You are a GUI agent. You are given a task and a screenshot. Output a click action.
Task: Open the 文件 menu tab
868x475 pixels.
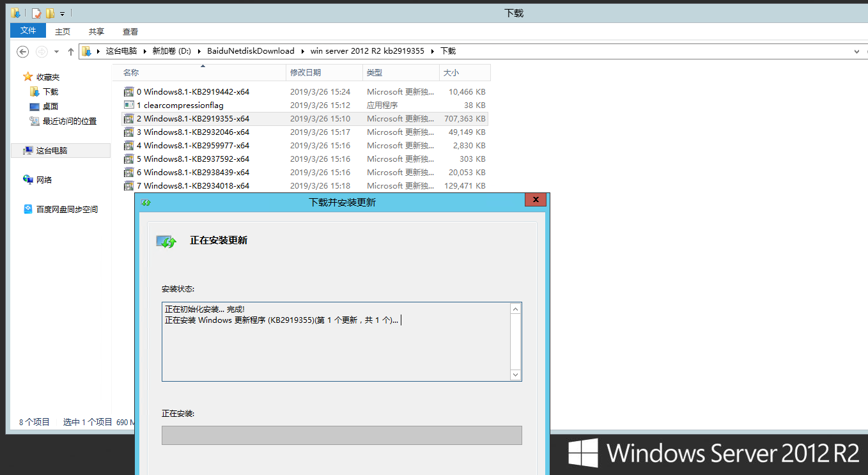28,31
